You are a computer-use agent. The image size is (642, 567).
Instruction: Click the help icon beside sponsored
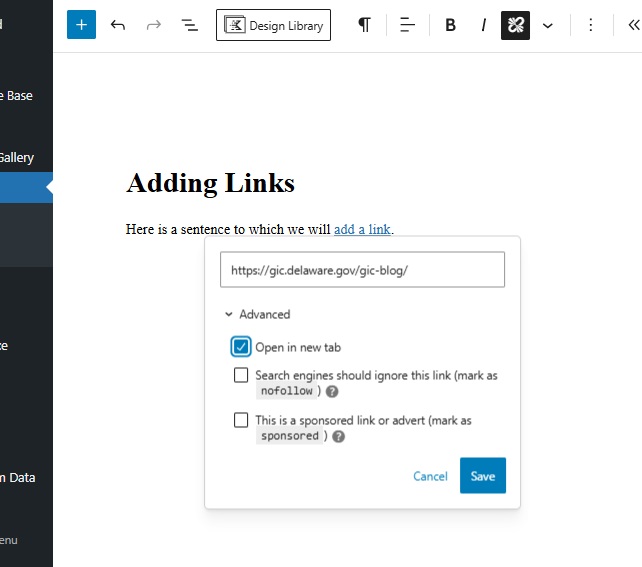pyautogui.click(x=338, y=437)
